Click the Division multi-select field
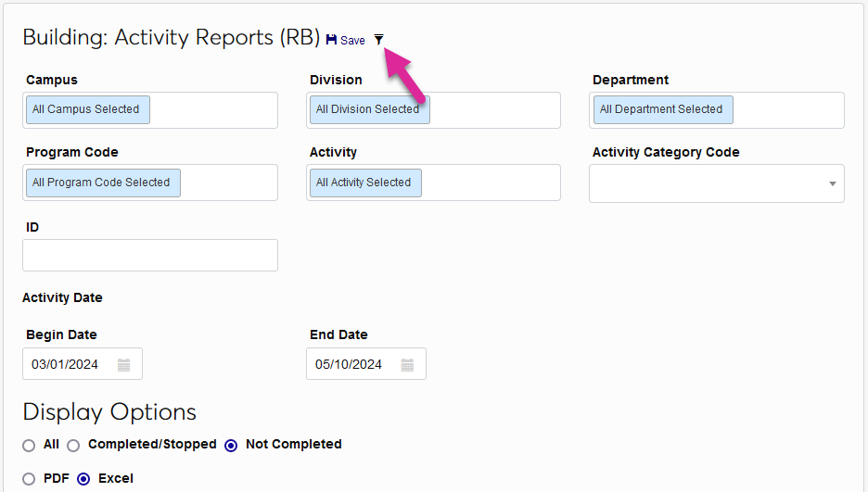This screenshot has width=868, height=492. pyautogui.click(x=433, y=110)
